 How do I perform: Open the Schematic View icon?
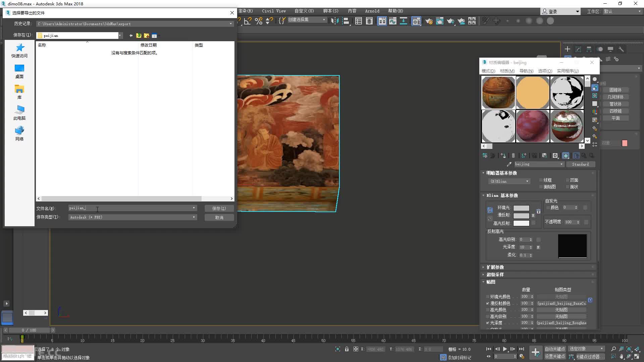[404, 21]
